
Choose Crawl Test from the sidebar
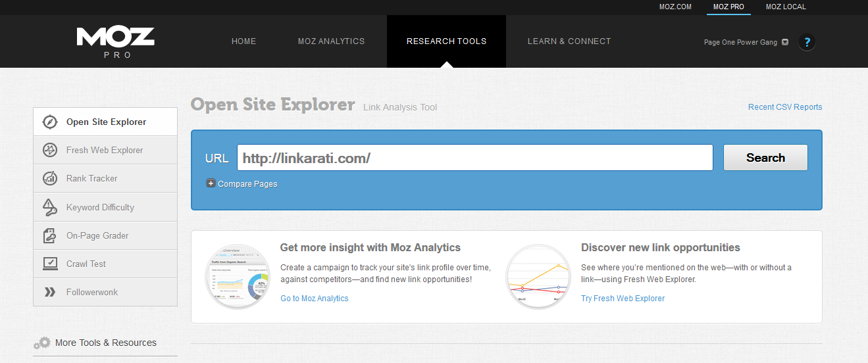[105, 264]
